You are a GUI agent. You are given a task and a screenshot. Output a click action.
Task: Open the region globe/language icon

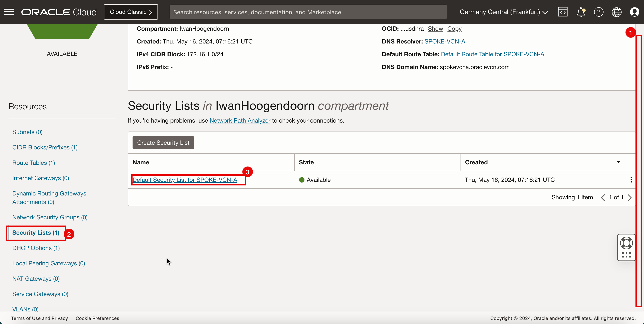click(x=617, y=12)
